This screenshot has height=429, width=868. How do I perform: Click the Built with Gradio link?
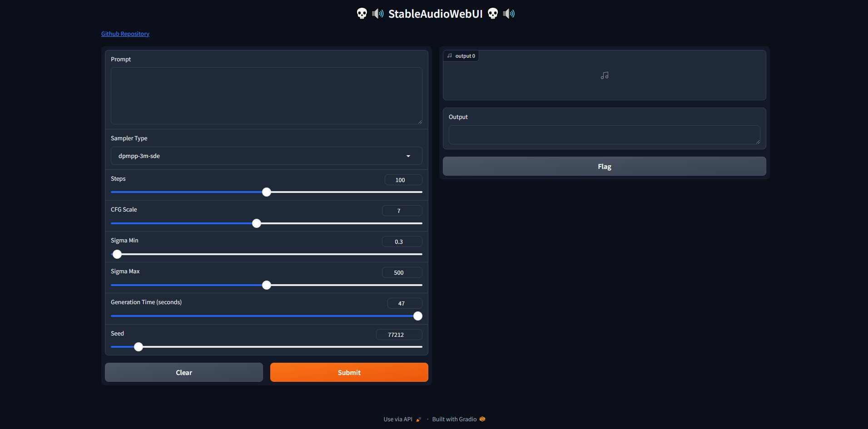pos(454,419)
